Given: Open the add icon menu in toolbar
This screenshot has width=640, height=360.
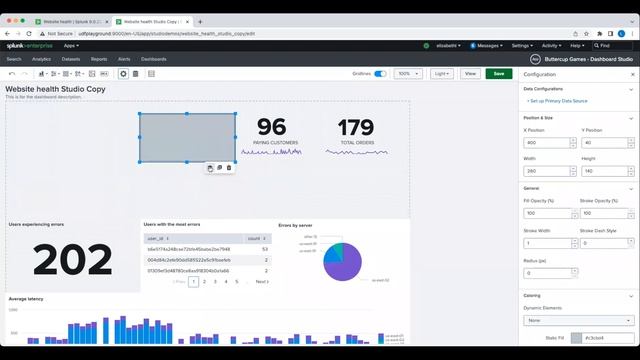Looking at the screenshot, I should 67,74.
